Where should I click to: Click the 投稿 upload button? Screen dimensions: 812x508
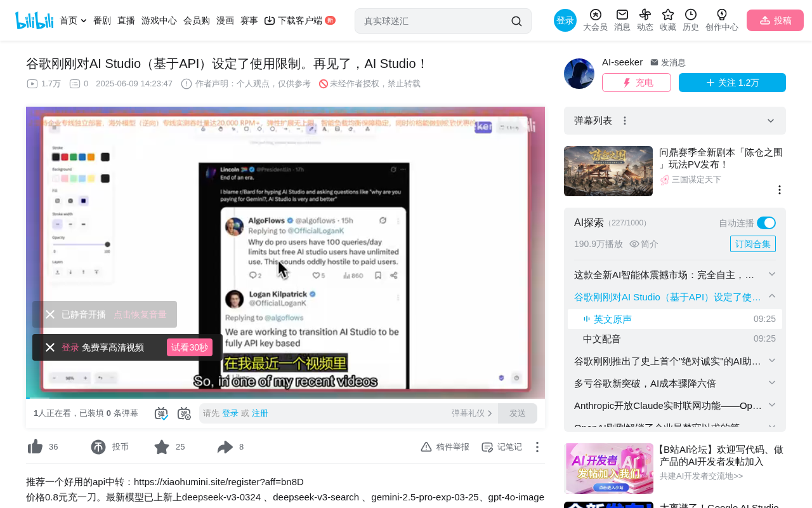click(x=775, y=20)
